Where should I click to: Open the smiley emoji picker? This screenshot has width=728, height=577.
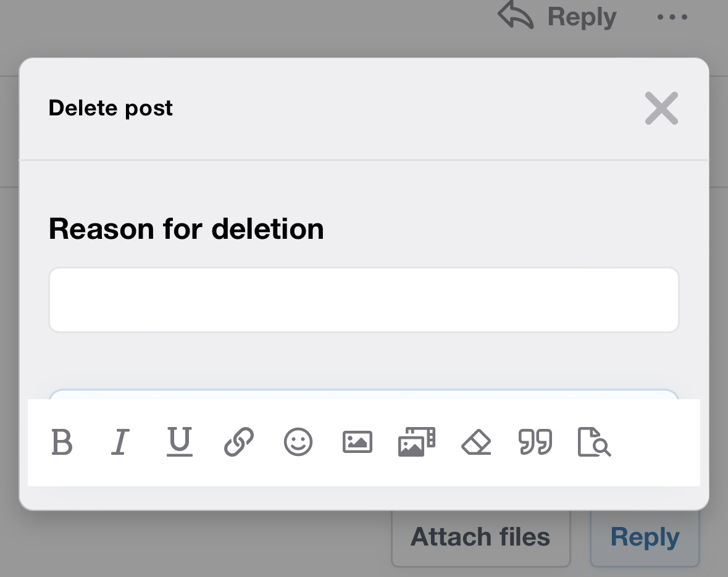pos(298,442)
